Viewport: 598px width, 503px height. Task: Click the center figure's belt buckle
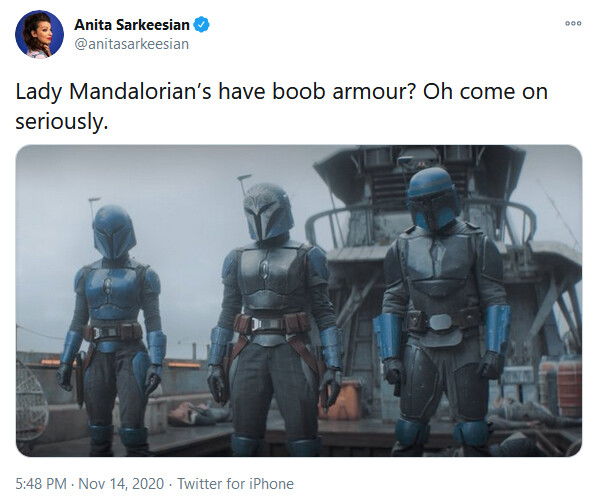pyautogui.click(x=268, y=324)
